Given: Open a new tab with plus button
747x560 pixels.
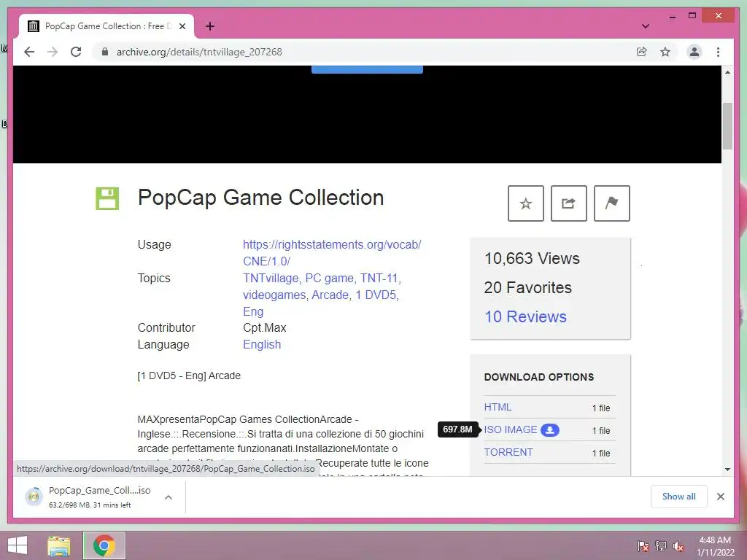Looking at the screenshot, I should pos(210,26).
